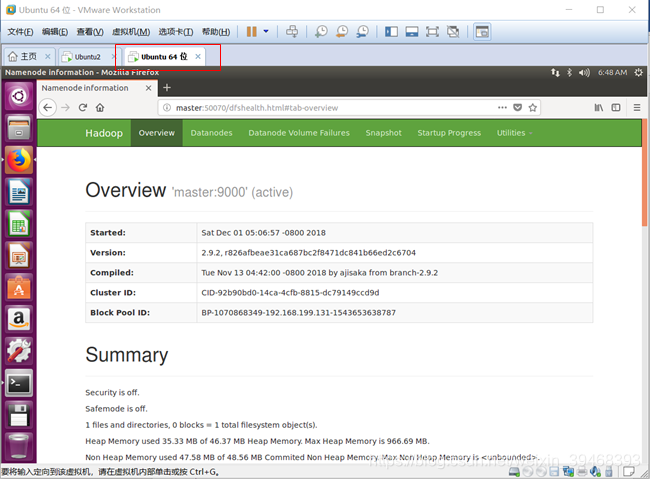This screenshot has width=650, height=479.
Task: Open the 编辑(E) menu
Action: click(55, 32)
